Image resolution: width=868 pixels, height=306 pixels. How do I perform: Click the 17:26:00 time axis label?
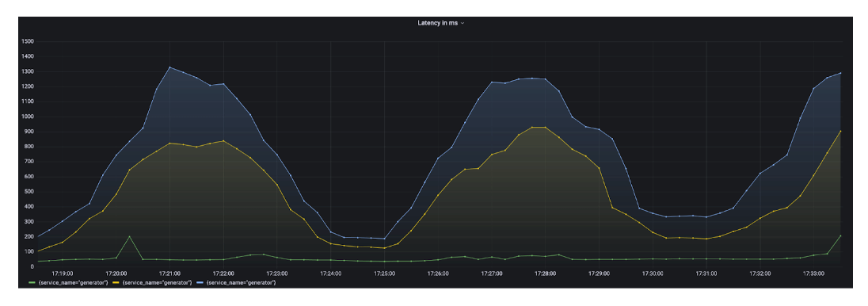click(438, 273)
